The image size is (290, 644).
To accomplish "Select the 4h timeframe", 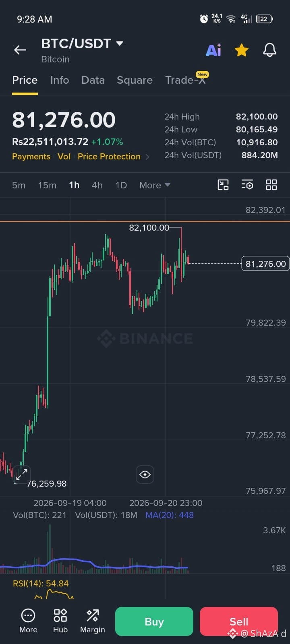I will [97, 185].
